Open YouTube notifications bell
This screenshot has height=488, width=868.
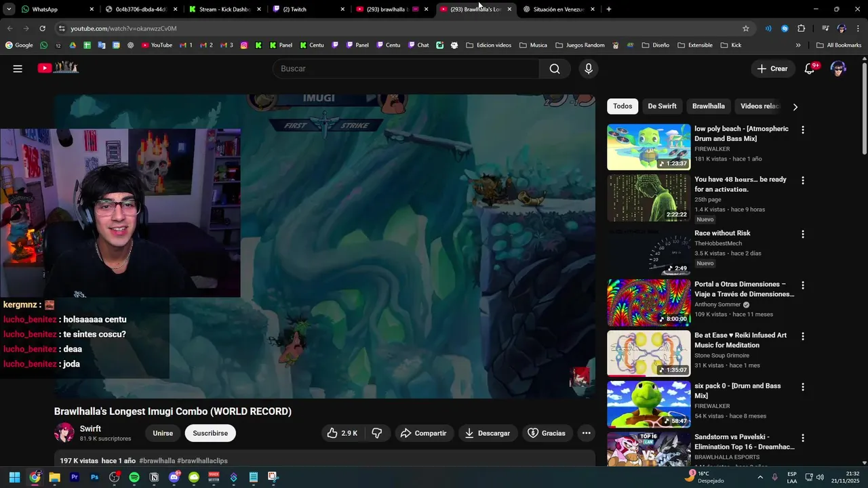point(810,68)
